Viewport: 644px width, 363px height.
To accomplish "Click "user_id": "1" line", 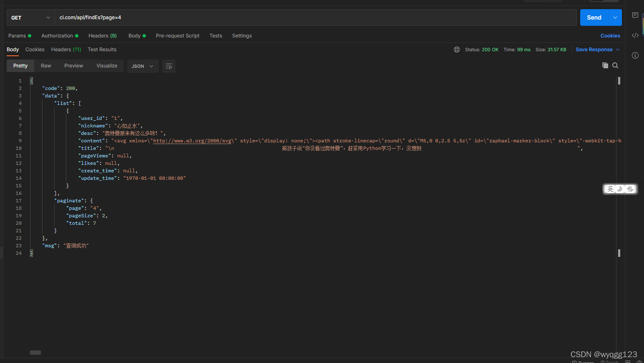I will pos(100,118).
